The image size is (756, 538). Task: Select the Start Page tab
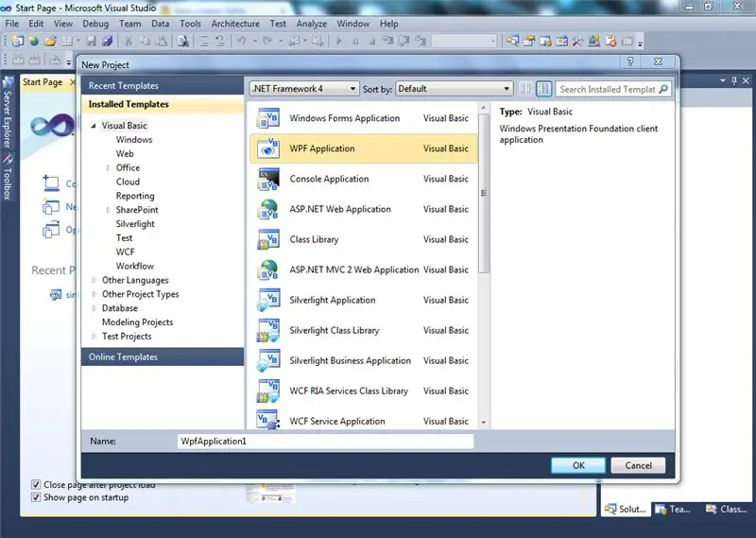(x=43, y=82)
